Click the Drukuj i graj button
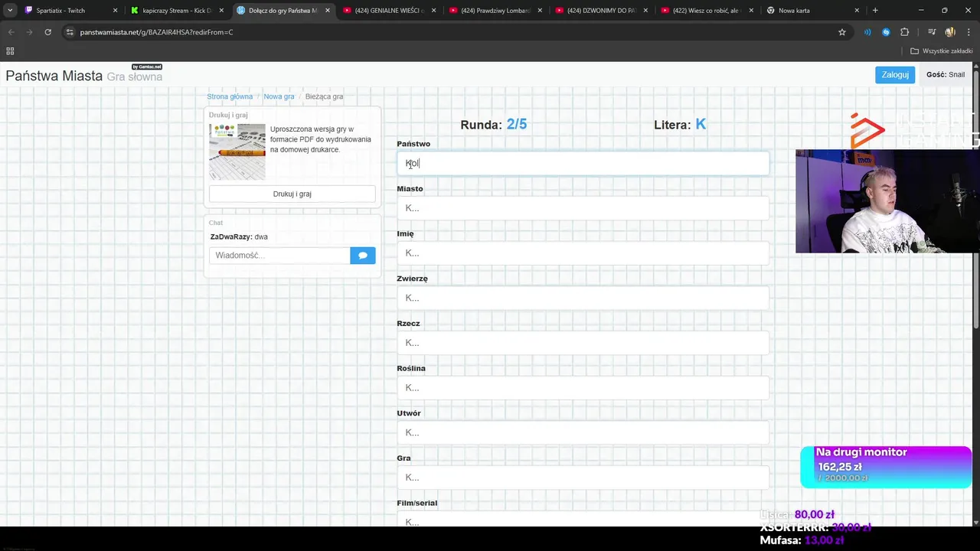The height and width of the screenshot is (551, 980). pos(292,194)
